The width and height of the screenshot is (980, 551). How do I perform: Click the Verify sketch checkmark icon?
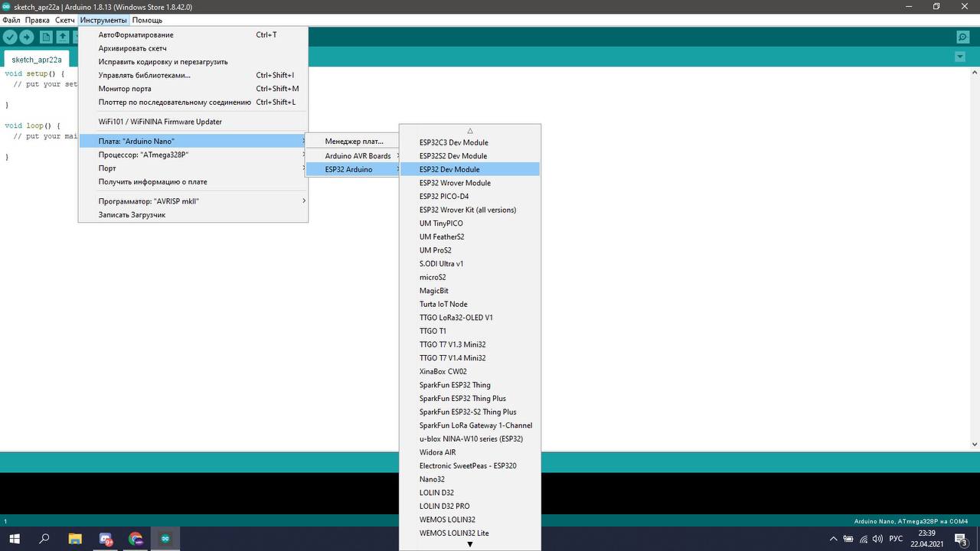point(10,37)
